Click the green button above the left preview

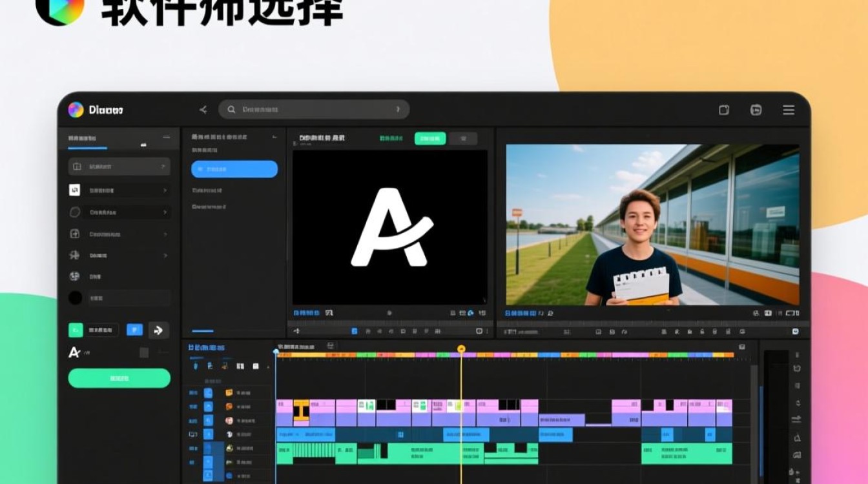[x=430, y=138]
